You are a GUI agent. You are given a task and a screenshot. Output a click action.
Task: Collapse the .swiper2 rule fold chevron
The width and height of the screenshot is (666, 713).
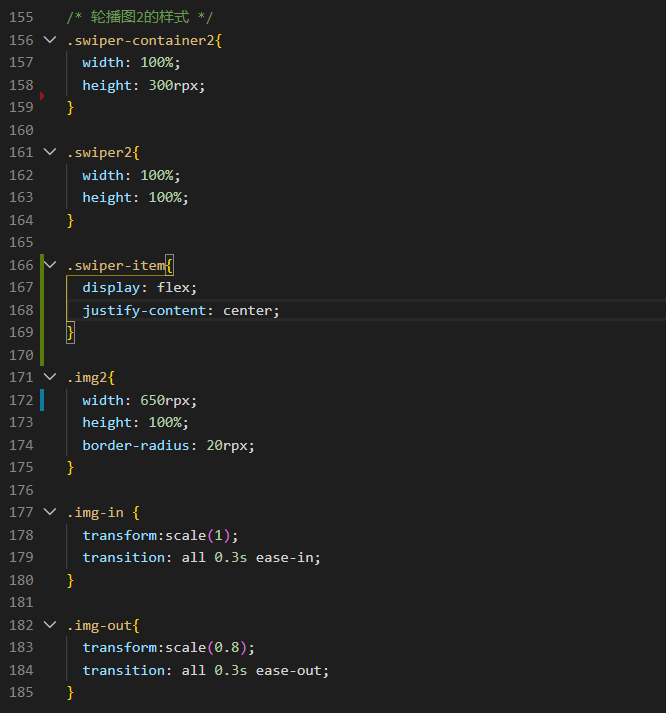50,152
